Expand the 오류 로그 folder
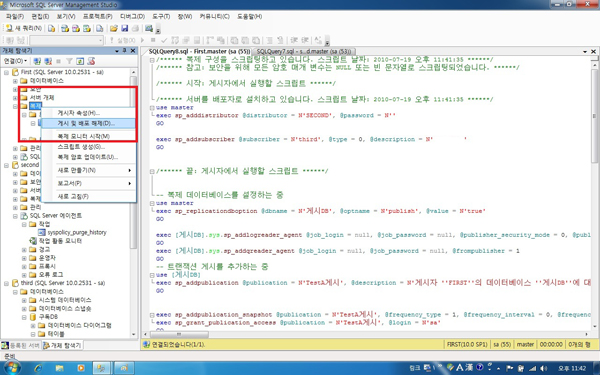 [x=24, y=275]
